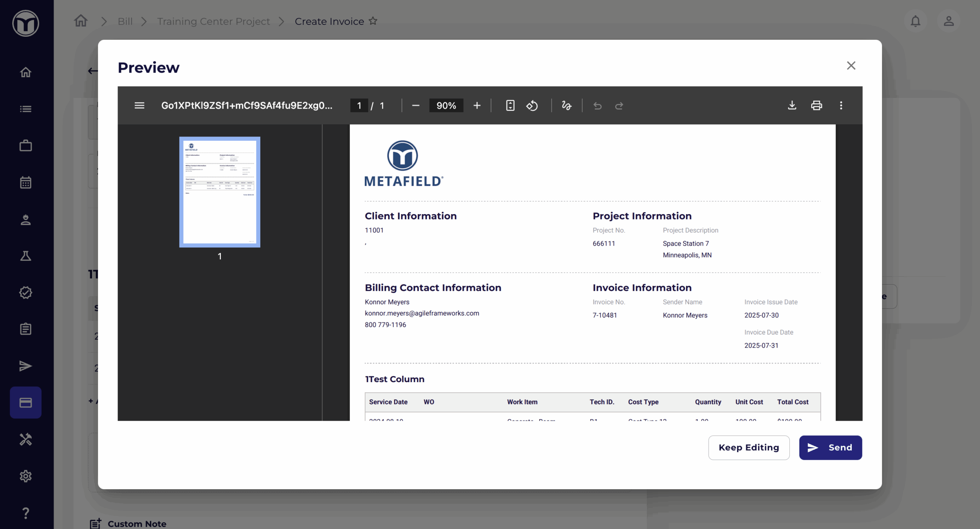This screenshot has height=529, width=980.
Task: Click the invoice issue date 2025-07-30
Action: 761,315
